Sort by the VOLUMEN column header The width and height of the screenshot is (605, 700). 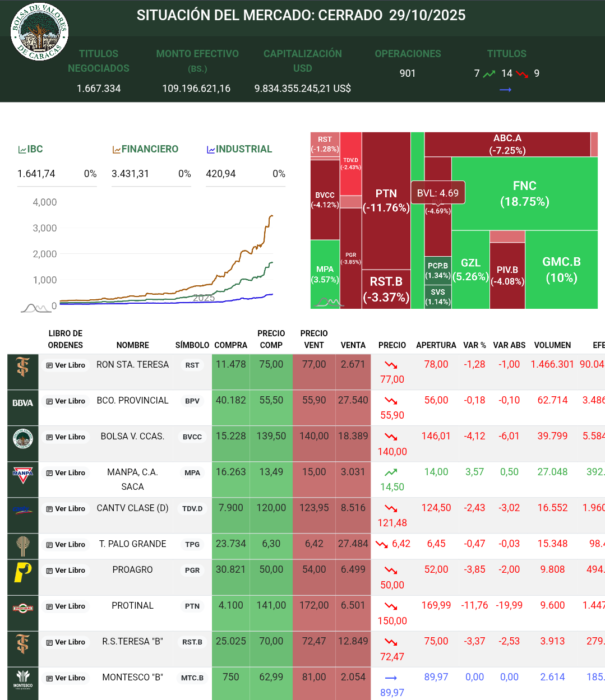[x=552, y=345]
